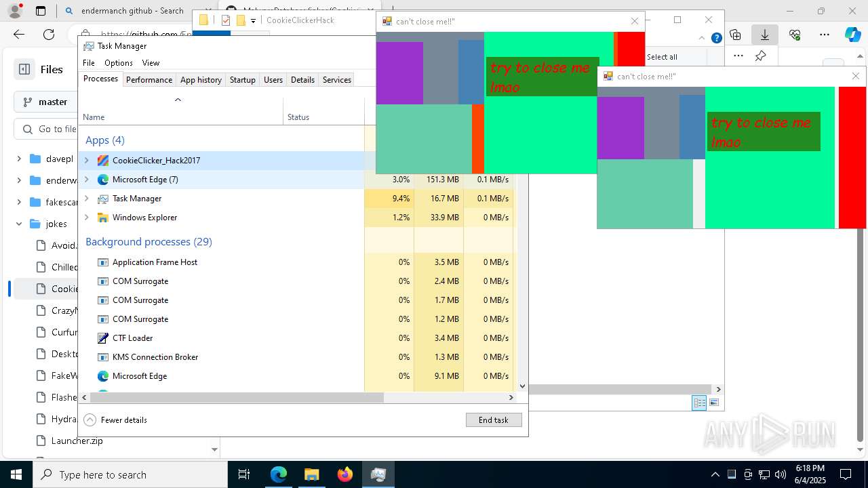
Task: Click Select all in Explorer ribbon
Action: pyautogui.click(x=662, y=57)
